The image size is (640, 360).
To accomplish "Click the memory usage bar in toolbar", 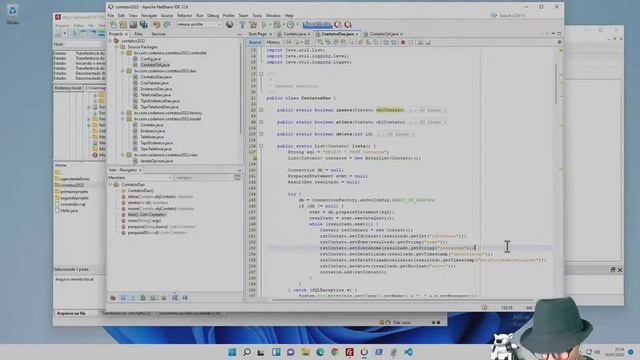I will click(x=317, y=25).
